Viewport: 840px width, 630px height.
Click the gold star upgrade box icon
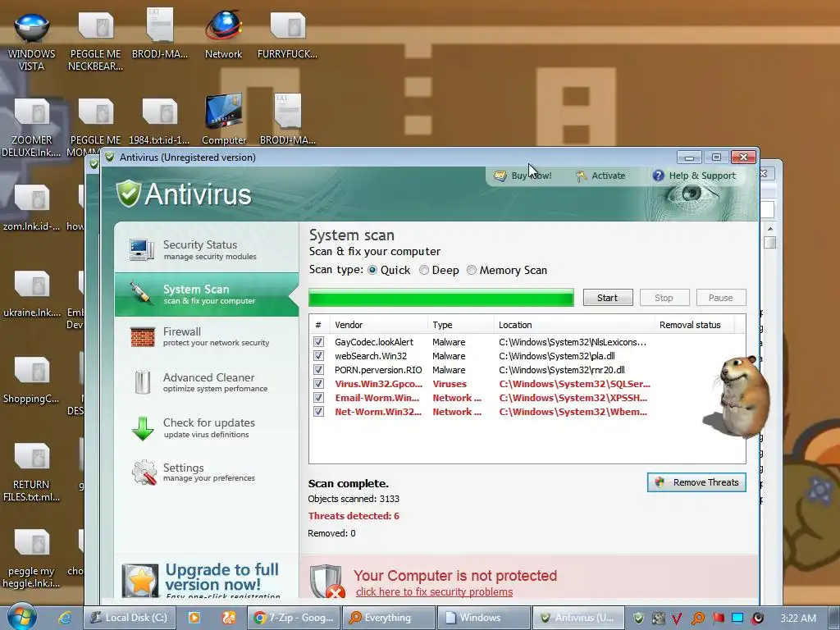point(140,581)
